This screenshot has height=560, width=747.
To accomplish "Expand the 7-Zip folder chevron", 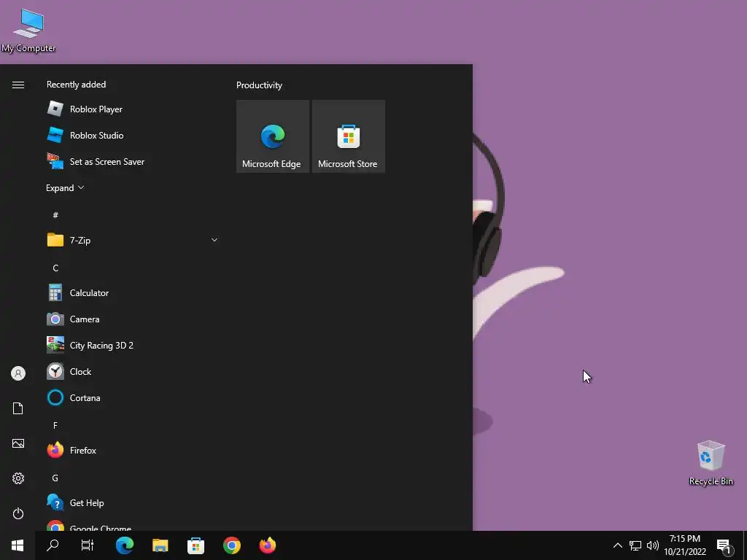I will (x=214, y=240).
